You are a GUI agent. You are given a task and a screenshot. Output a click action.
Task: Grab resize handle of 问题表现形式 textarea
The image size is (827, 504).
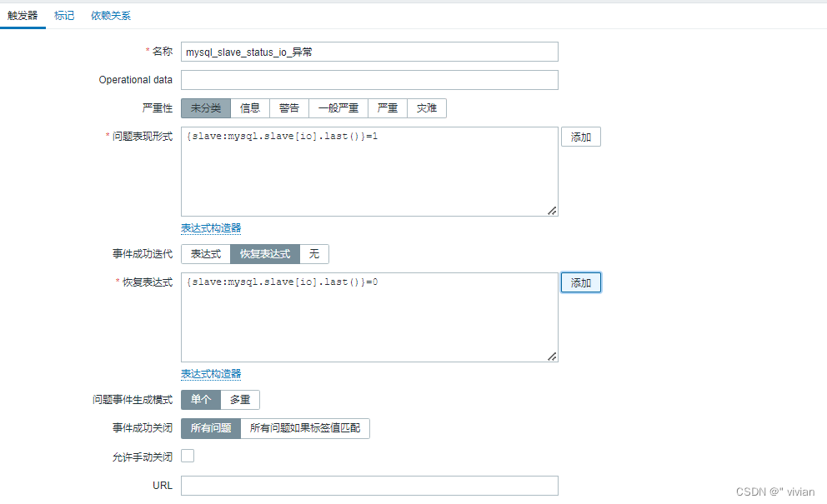point(552,211)
